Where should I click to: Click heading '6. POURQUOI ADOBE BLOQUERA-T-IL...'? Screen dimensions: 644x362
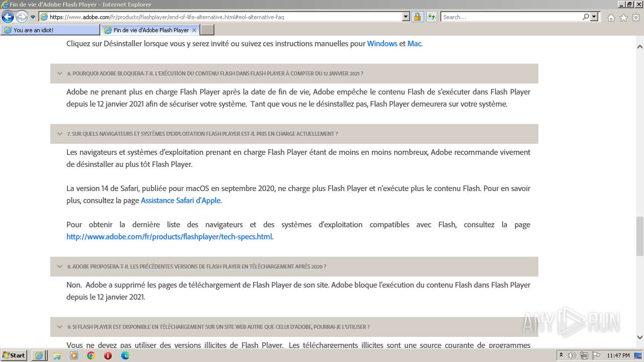pos(215,73)
